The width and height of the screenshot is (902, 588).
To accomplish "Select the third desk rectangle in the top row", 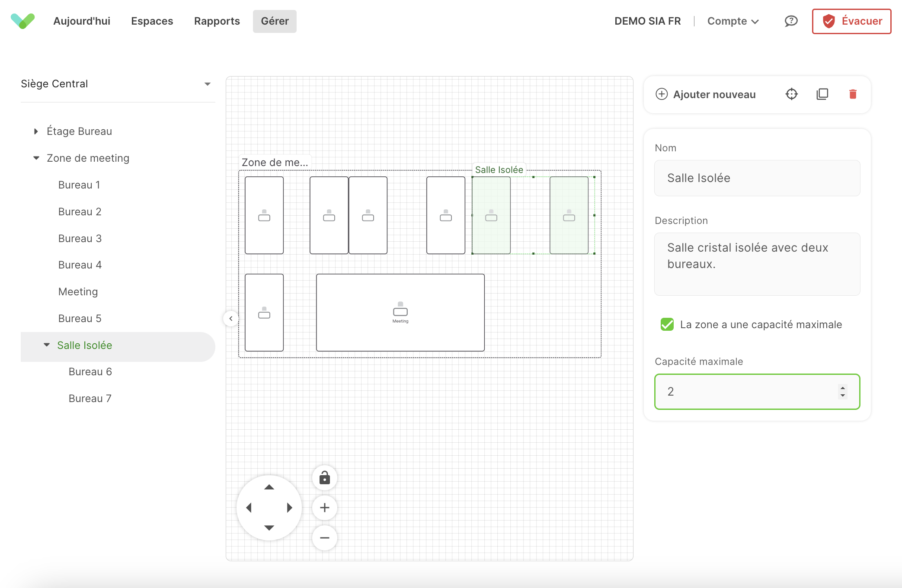I will pos(368,215).
